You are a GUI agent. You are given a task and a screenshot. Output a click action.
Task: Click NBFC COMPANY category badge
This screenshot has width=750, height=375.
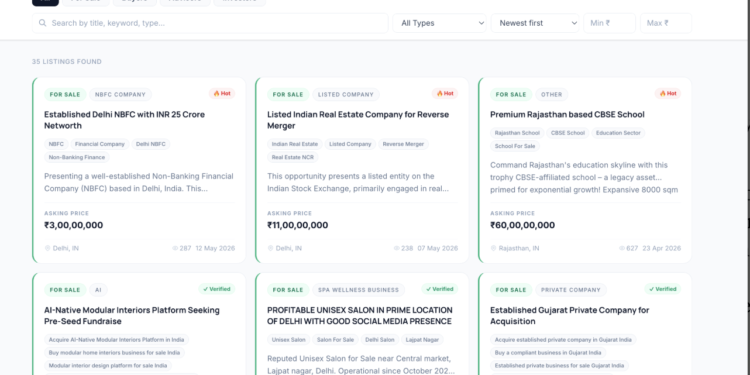[120, 95]
